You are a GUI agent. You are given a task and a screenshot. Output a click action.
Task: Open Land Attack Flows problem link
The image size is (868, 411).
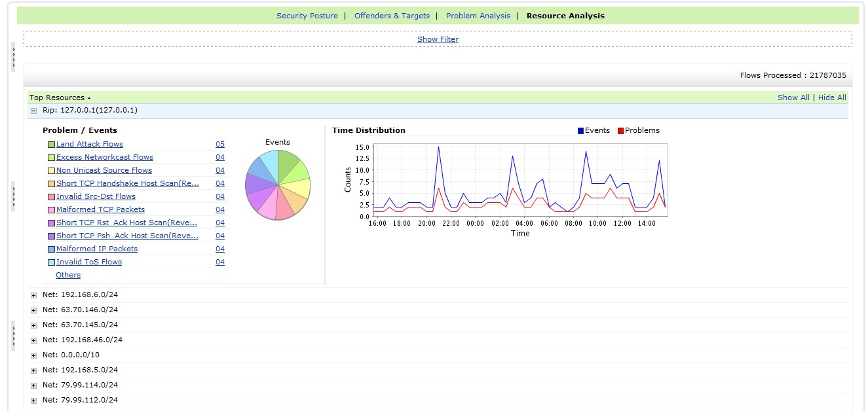pos(89,144)
